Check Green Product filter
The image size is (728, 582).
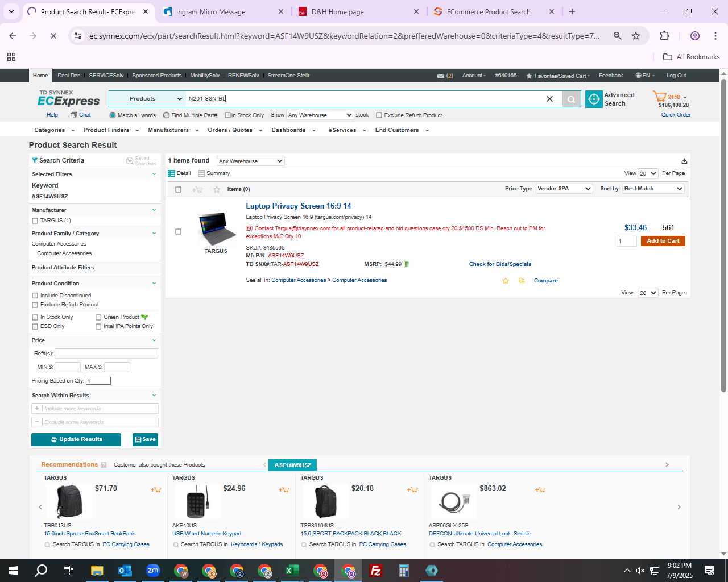pyautogui.click(x=98, y=317)
